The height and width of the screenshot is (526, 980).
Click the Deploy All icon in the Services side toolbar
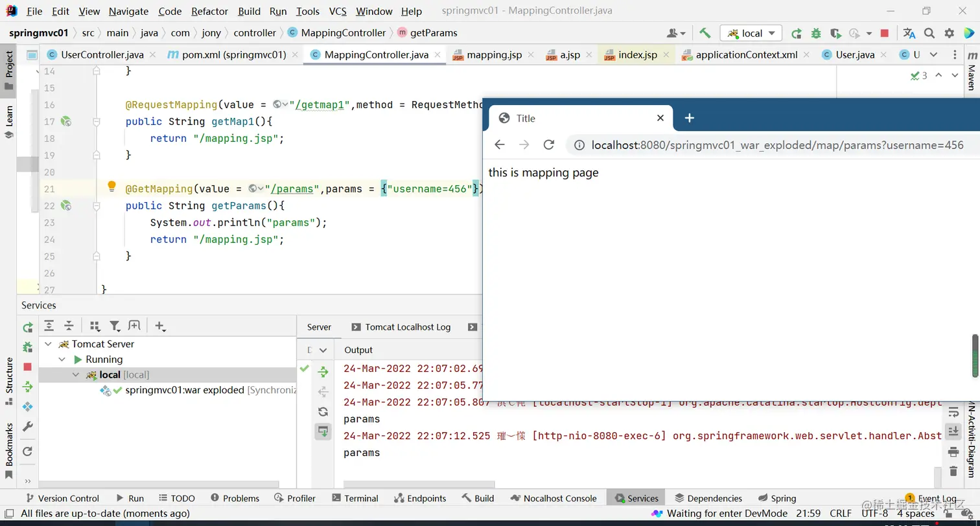27,387
